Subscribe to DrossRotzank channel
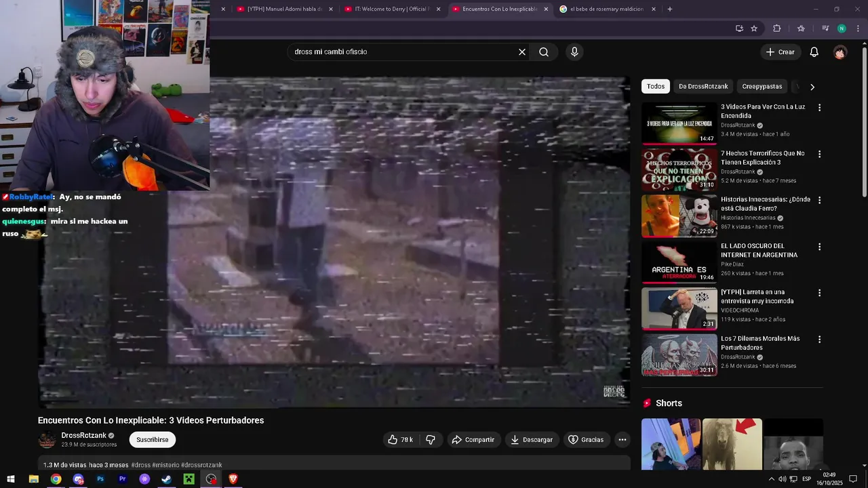 (153, 440)
